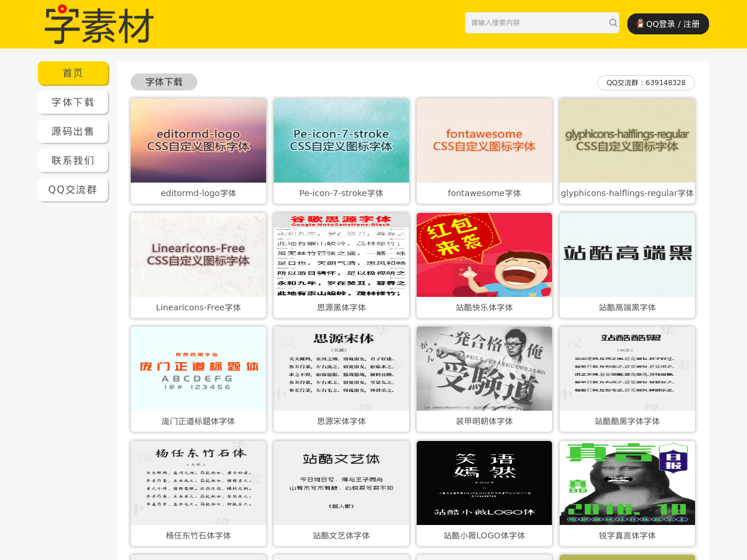The height and width of the screenshot is (560, 747).
Task: Open the editormd-logo font thumbnail
Action: [198, 141]
